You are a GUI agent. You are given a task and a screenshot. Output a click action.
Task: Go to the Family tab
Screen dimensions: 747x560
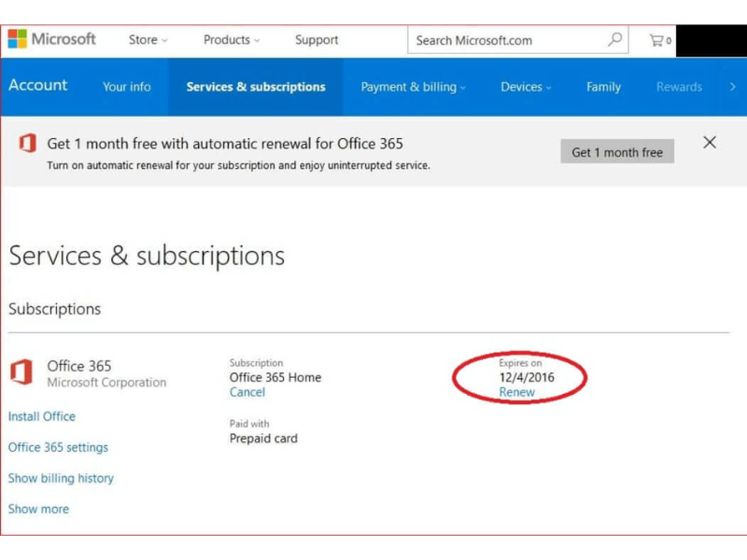point(603,87)
